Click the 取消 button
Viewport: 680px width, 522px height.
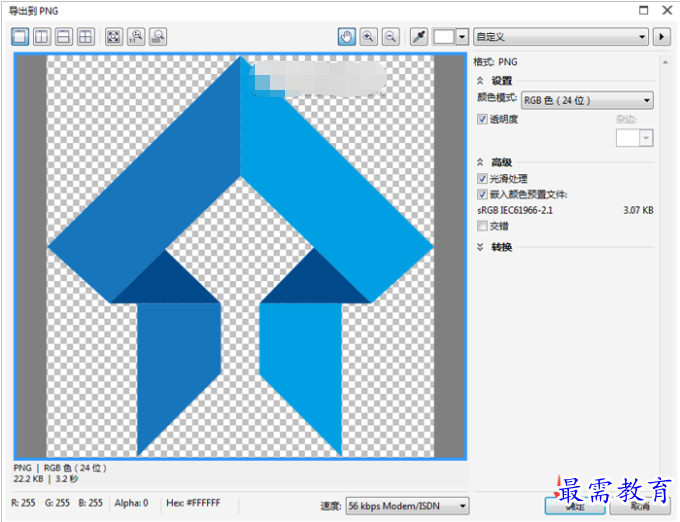640,506
